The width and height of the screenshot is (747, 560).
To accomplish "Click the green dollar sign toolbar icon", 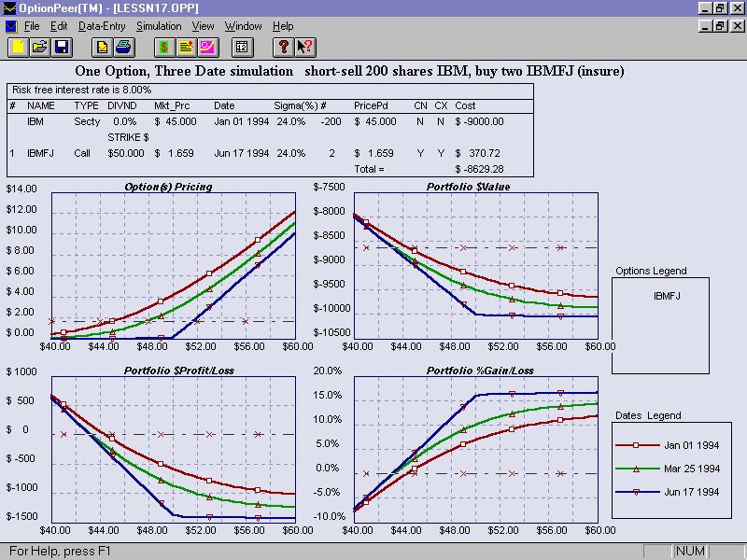I will pyautogui.click(x=163, y=46).
